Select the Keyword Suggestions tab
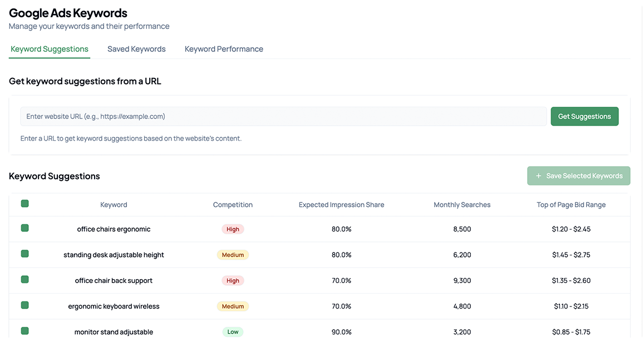 50,49
